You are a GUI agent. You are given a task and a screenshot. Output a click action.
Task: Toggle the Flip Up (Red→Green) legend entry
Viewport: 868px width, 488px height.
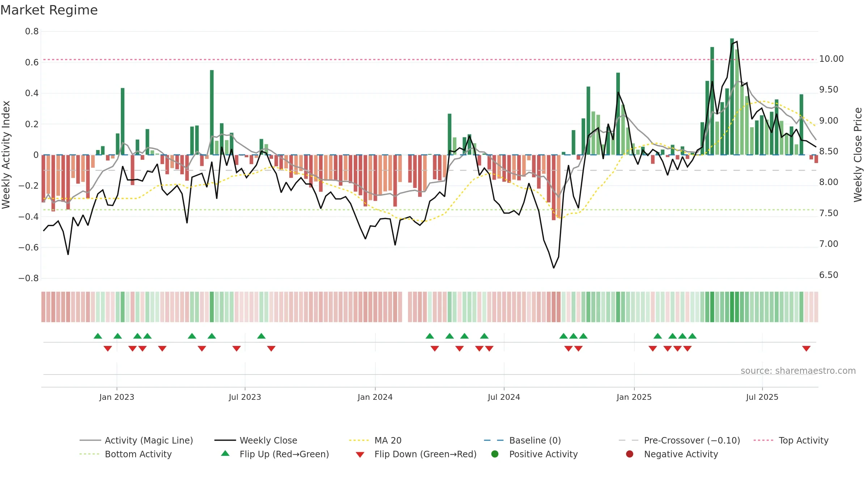pyautogui.click(x=275, y=454)
